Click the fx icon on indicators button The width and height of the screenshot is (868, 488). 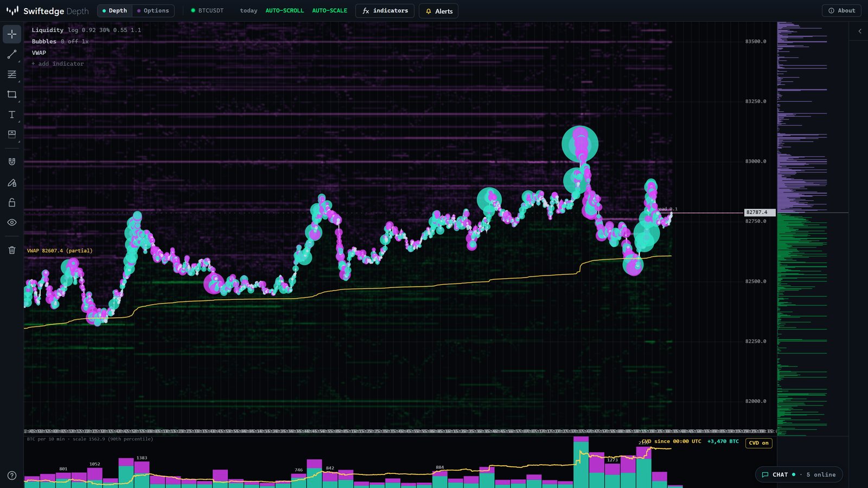[366, 11]
